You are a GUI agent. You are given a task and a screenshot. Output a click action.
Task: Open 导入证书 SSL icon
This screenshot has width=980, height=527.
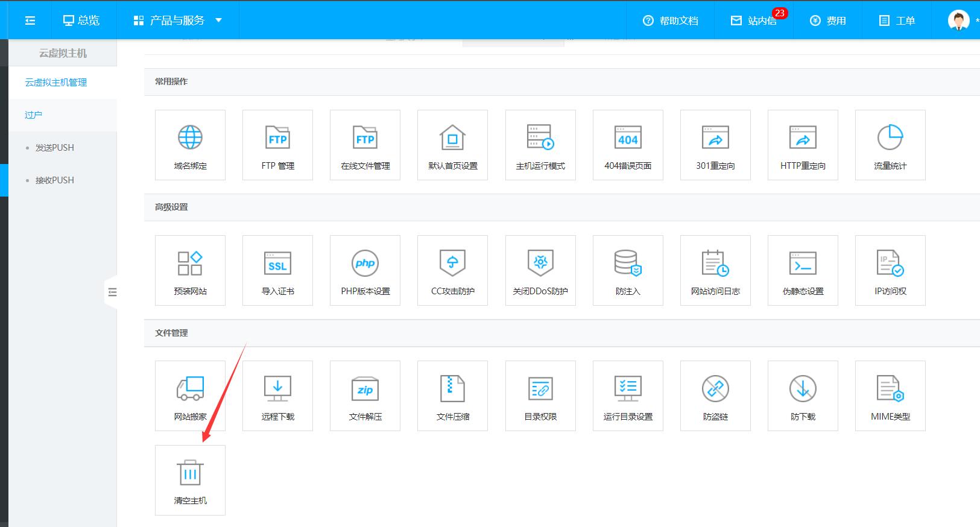pyautogui.click(x=277, y=263)
